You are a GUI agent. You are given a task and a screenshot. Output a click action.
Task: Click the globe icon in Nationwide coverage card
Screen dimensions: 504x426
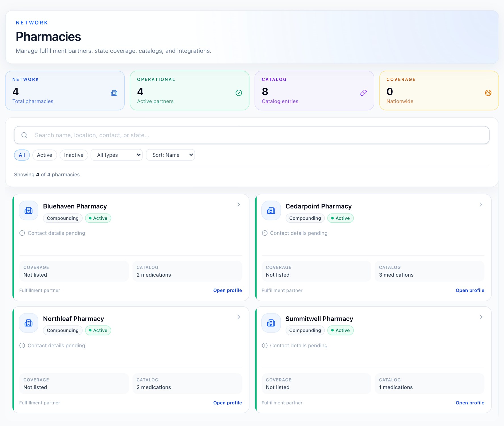[x=488, y=93]
